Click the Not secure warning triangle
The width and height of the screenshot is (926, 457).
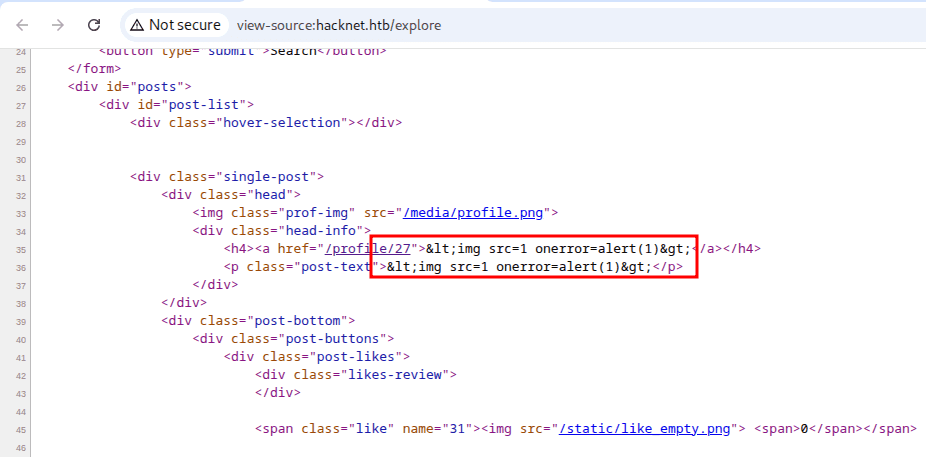[x=137, y=24]
